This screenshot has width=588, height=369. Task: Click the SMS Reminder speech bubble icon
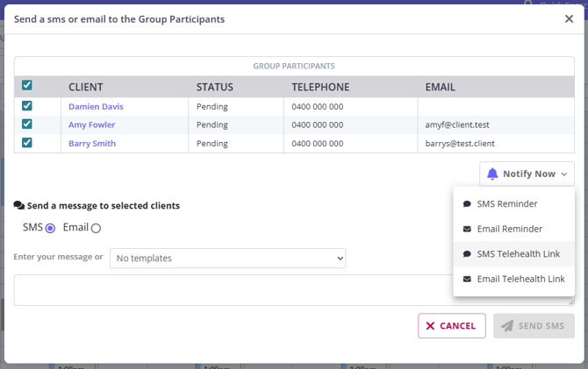coord(467,204)
